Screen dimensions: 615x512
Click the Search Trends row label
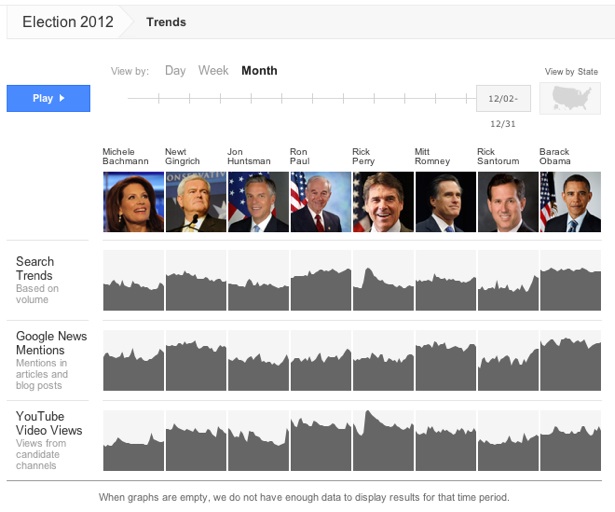[35, 269]
